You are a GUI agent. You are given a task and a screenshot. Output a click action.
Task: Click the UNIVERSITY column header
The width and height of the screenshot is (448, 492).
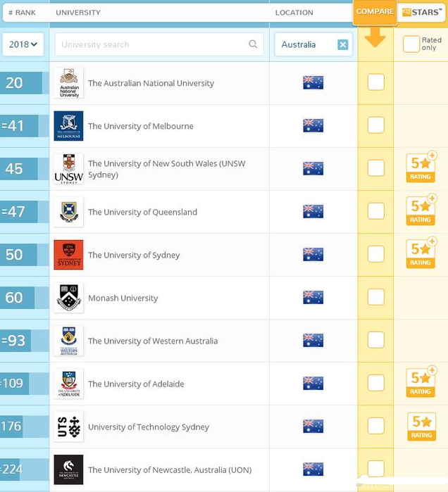coord(78,13)
